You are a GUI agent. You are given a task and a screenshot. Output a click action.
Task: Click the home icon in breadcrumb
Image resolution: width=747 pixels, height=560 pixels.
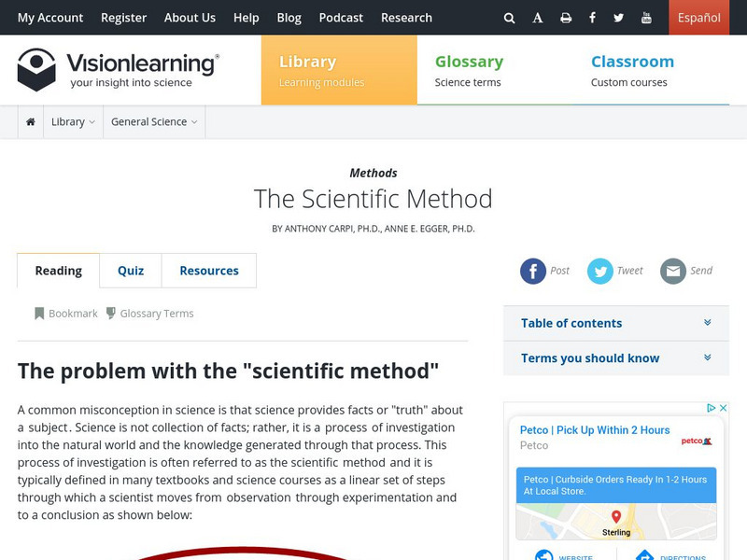coord(31,122)
